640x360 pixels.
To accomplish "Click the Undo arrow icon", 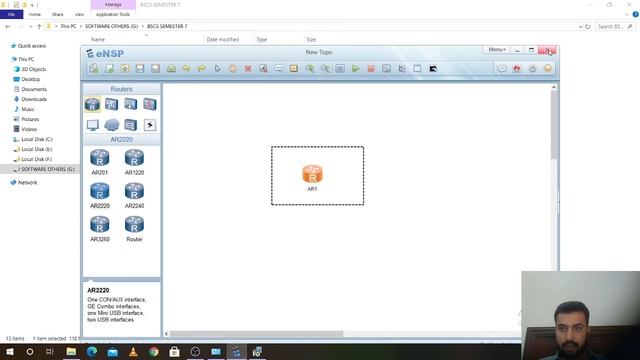I will 186,69.
